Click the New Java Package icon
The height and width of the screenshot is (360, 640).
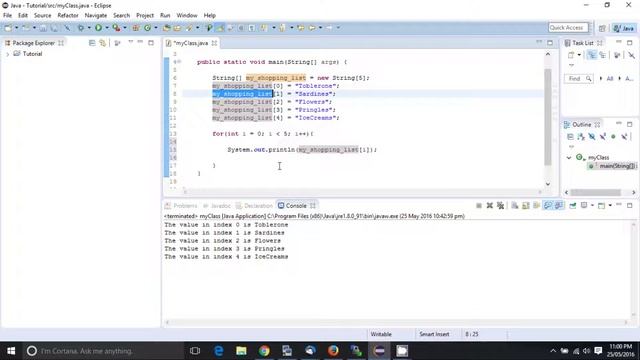point(136,28)
